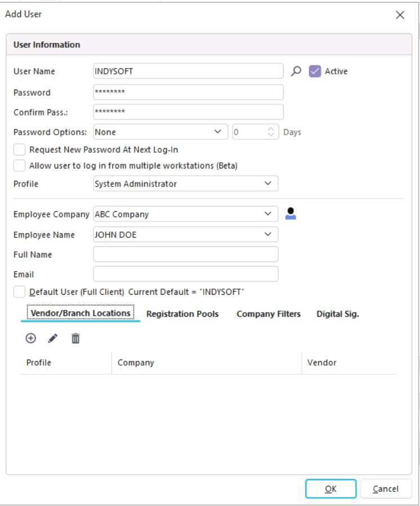Click the add (plus) location icon
Screen dimensions: 420x506
point(31,338)
